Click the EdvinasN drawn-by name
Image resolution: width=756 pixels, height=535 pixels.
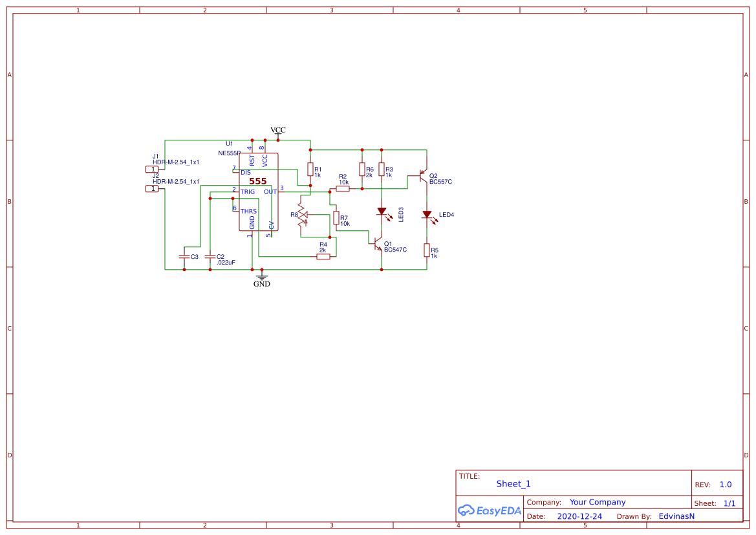click(676, 516)
